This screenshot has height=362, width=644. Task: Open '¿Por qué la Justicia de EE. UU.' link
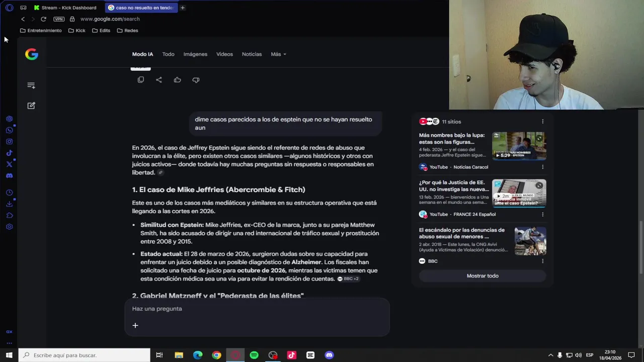pos(454,186)
